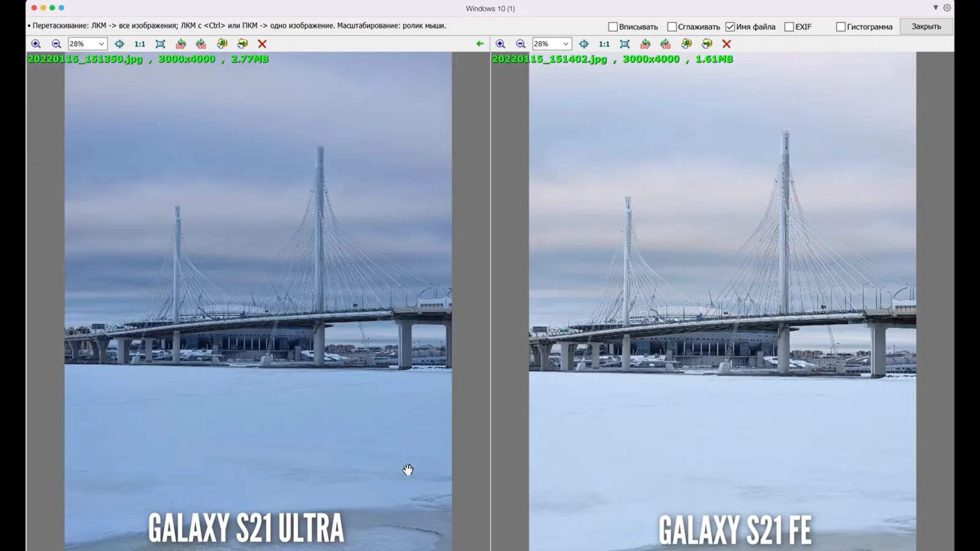Click the Закрыть button
This screenshot has width=980, height=551.
coord(926,26)
